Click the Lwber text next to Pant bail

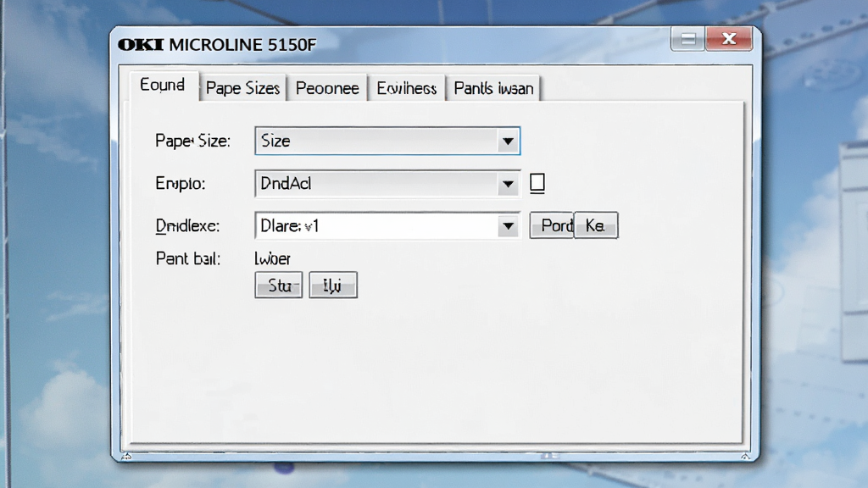click(272, 258)
